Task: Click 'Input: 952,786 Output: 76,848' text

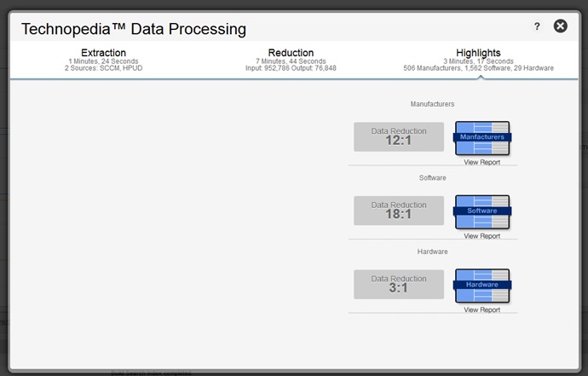Action: tap(291, 68)
